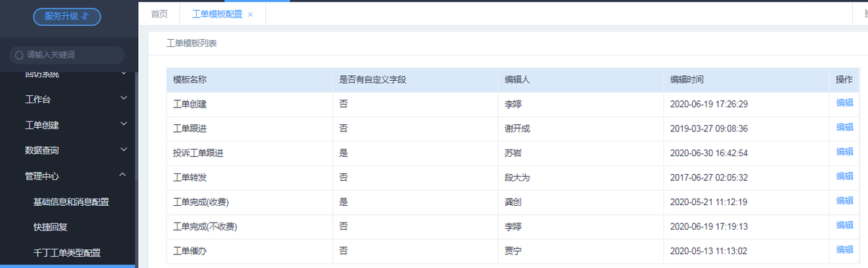868x268 pixels.
Task: Select the 工单模板配置 tab
Action: click(216, 14)
